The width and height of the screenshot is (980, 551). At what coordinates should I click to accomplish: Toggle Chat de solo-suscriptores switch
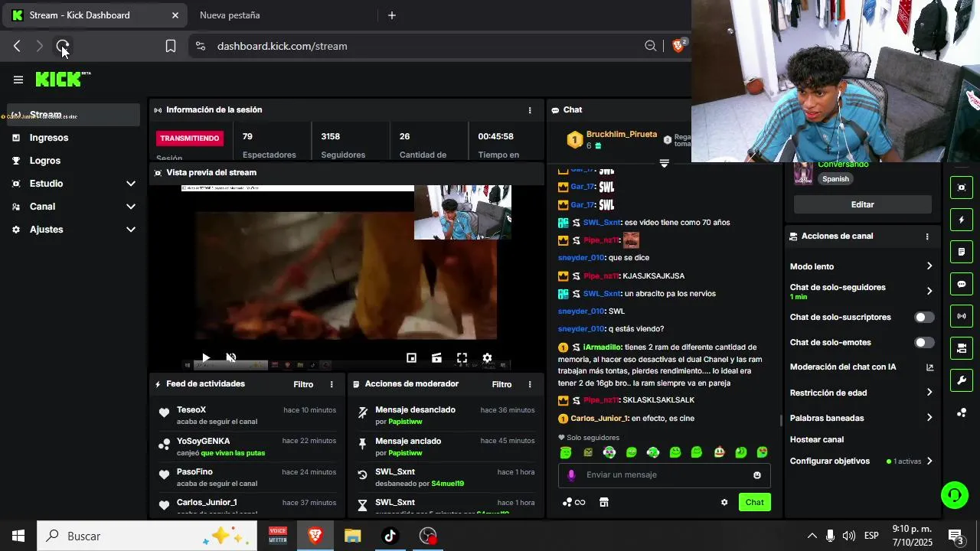pyautogui.click(x=924, y=318)
